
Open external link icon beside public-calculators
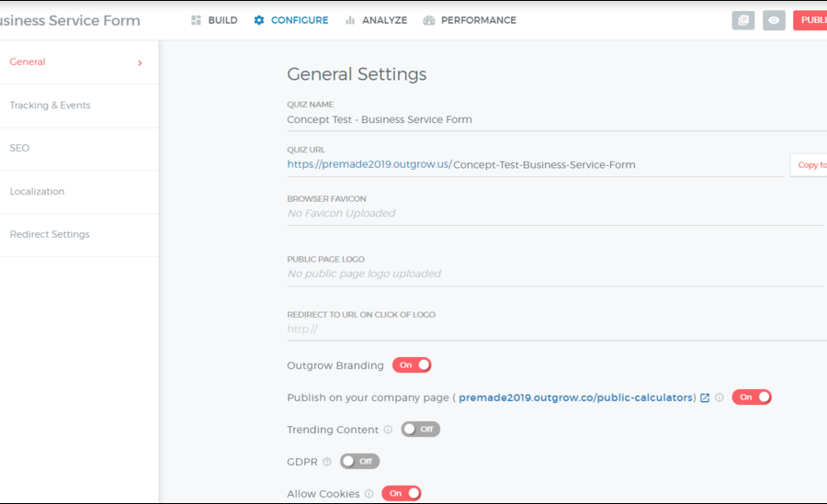pyautogui.click(x=705, y=398)
